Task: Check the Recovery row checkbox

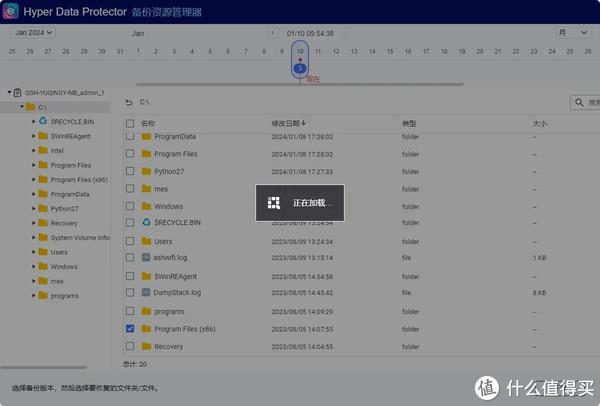Action: click(130, 346)
